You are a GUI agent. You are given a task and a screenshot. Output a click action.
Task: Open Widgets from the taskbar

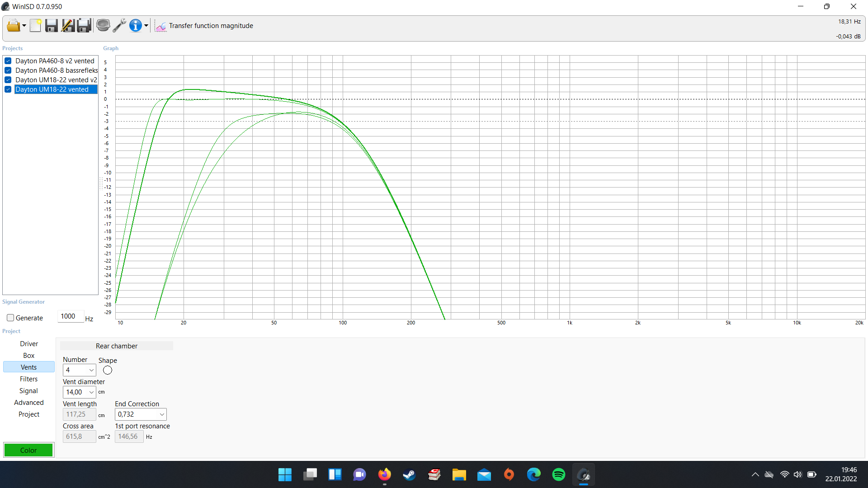tap(335, 474)
